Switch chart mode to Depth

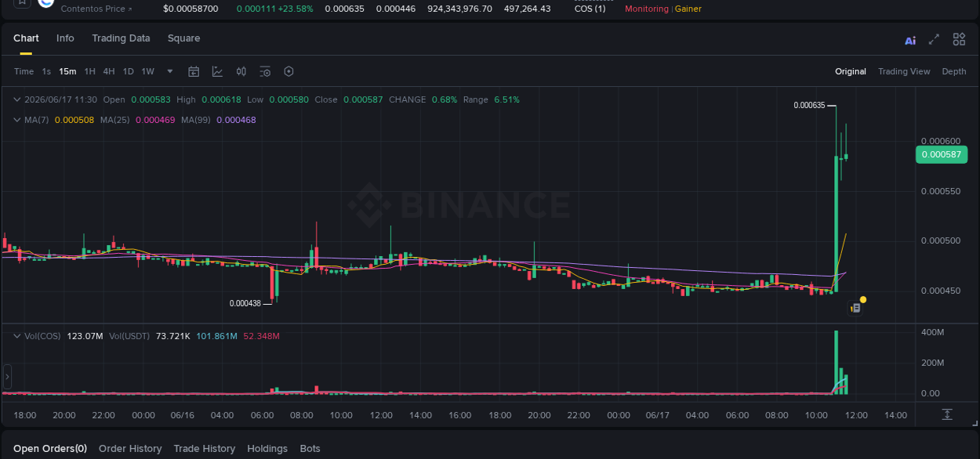pyautogui.click(x=954, y=71)
